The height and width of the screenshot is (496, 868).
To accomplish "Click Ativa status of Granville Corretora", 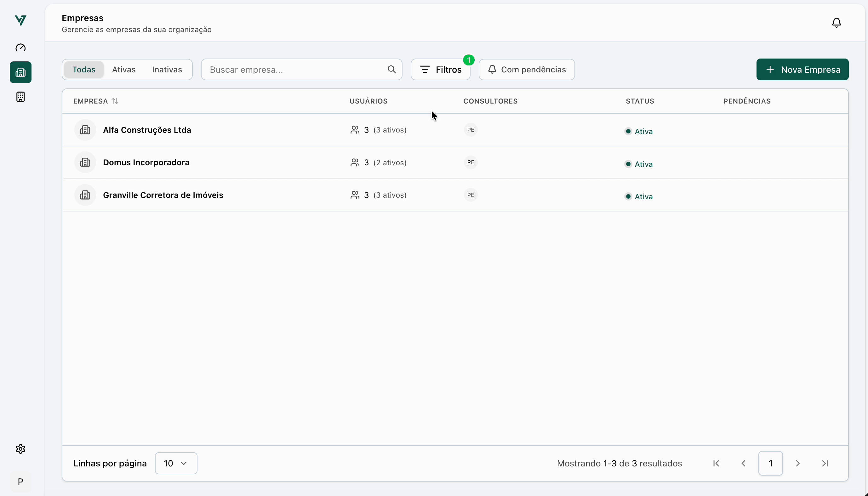I will click(x=639, y=197).
